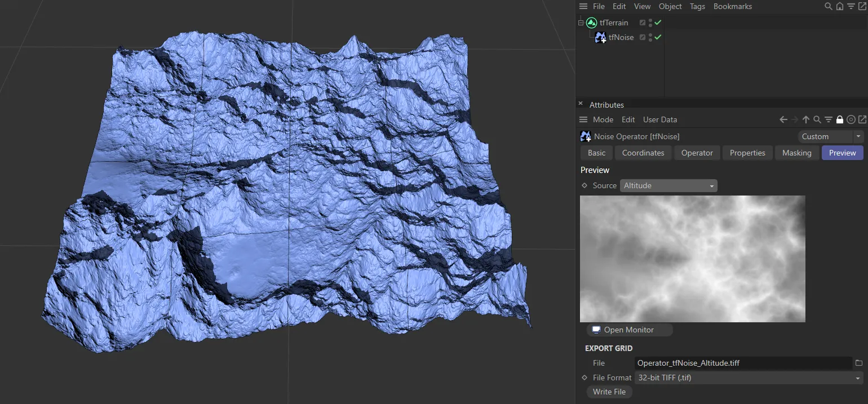Screen dimensions: 868x404
Task: Click the tfTerrain object icon
Action: tap(591, 23)
